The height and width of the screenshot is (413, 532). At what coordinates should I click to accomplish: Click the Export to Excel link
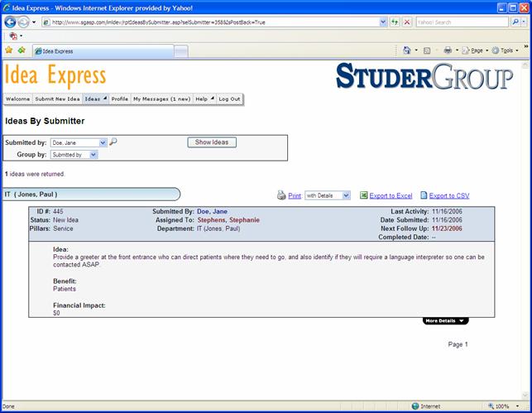pos(391,196)
